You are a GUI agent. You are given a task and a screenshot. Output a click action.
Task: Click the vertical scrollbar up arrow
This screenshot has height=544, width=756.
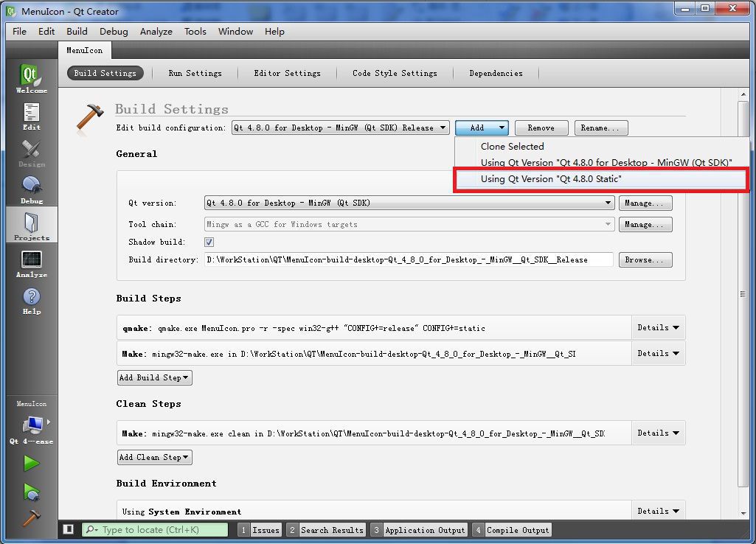743,94
